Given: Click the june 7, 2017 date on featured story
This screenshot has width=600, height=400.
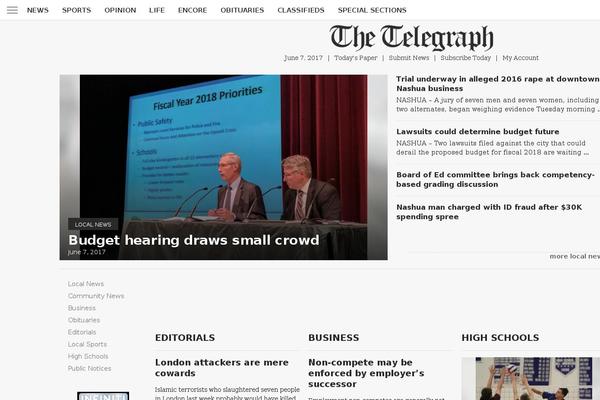Looking at the screenshot, I should 86,252.
